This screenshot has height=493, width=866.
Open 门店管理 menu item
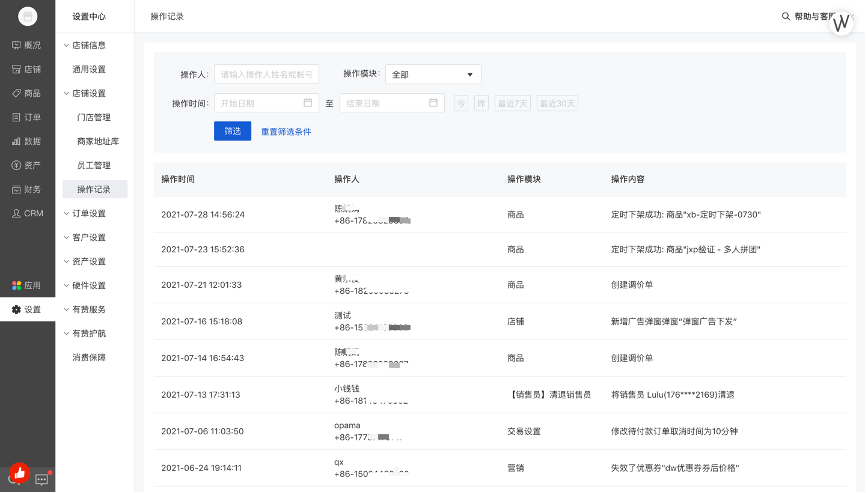(94, 118)
